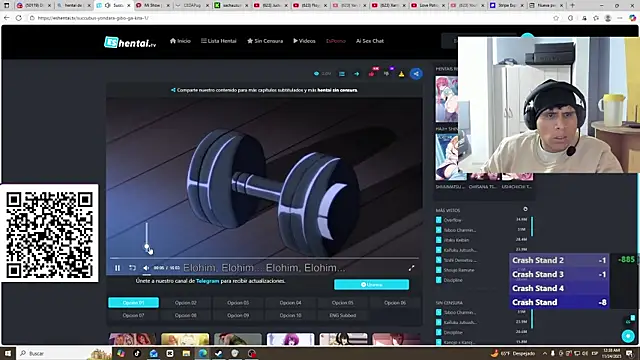
Task: Open Microsoft Edge from the taskbar
Action: 202,353
